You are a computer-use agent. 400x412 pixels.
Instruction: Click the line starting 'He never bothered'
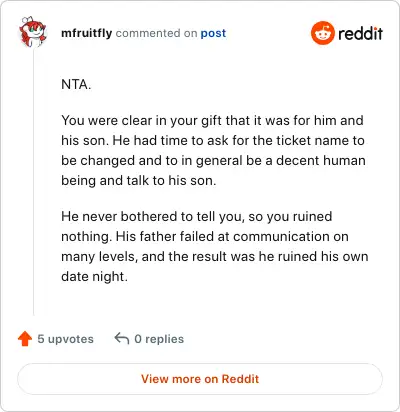tap(197, 216)
